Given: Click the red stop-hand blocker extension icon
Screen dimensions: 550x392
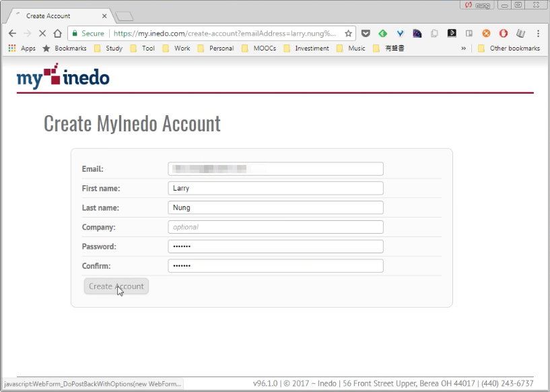Looking at the screenshot, I should click(504, 33).
